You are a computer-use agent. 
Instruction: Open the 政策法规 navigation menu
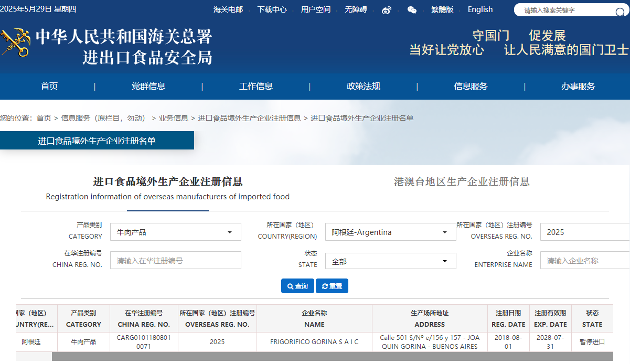(363, 87)
